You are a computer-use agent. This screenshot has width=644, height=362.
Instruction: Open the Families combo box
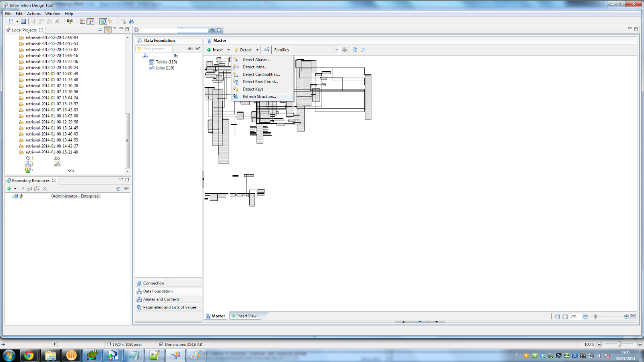coord(315,50)
